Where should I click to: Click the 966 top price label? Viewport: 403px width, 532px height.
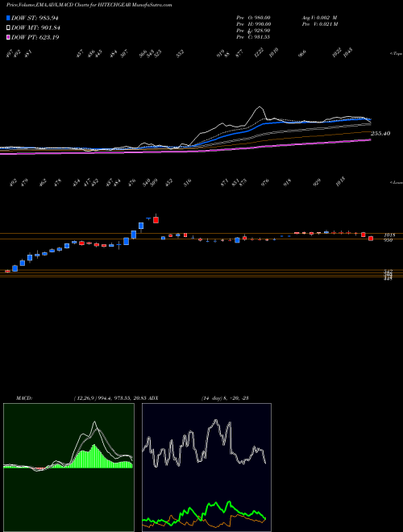point(302,53)
